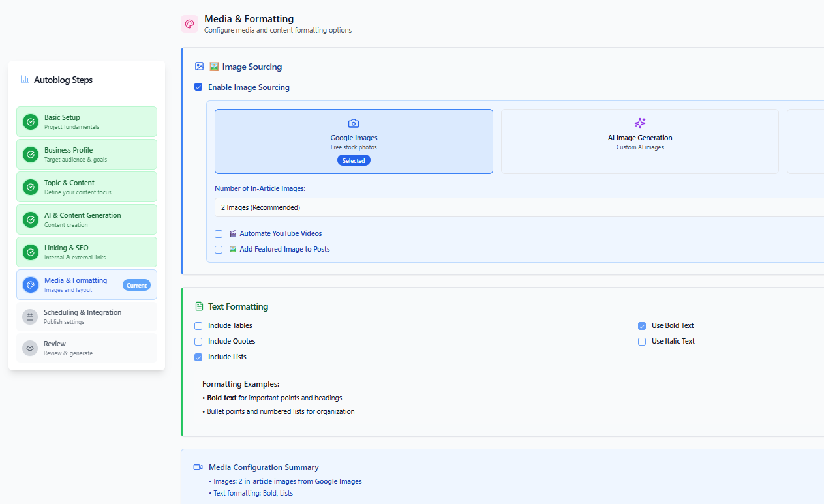The height and width of the screenshot is (504, 824).
Task: Click the Formatting Examples heading
Action: tap(241, 384)
